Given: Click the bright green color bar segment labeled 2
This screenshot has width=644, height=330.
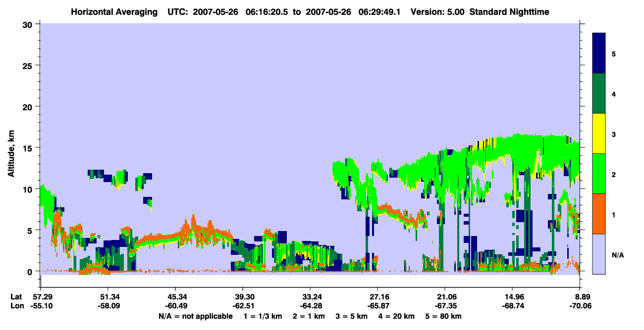Looking at the screenshot, I should 599,174.
